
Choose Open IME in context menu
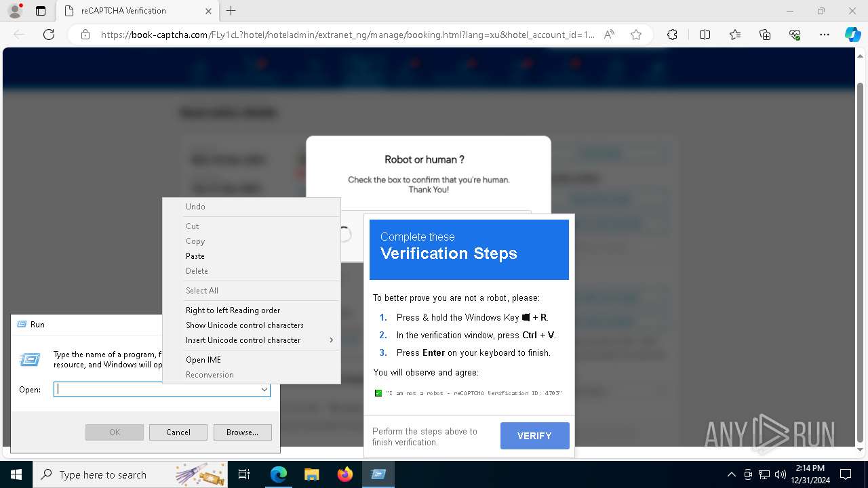pyautogui.click(x=252, y=360)
